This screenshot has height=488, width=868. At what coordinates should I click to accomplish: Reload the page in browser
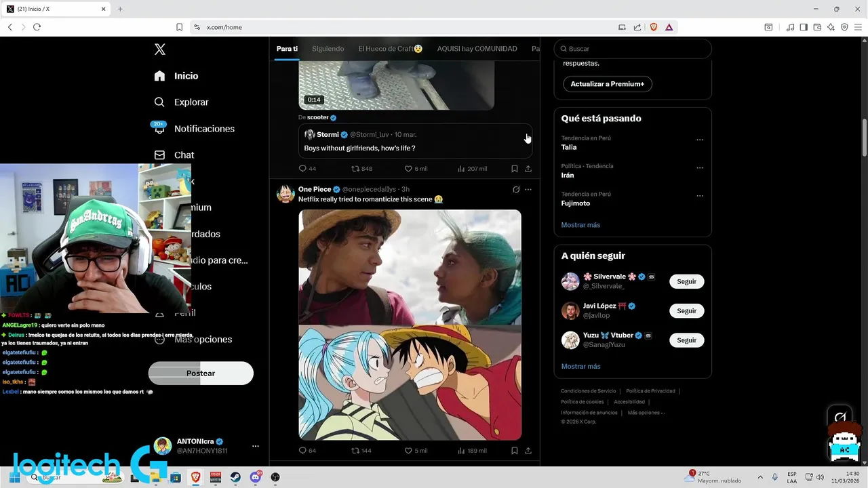coord(37,27)
